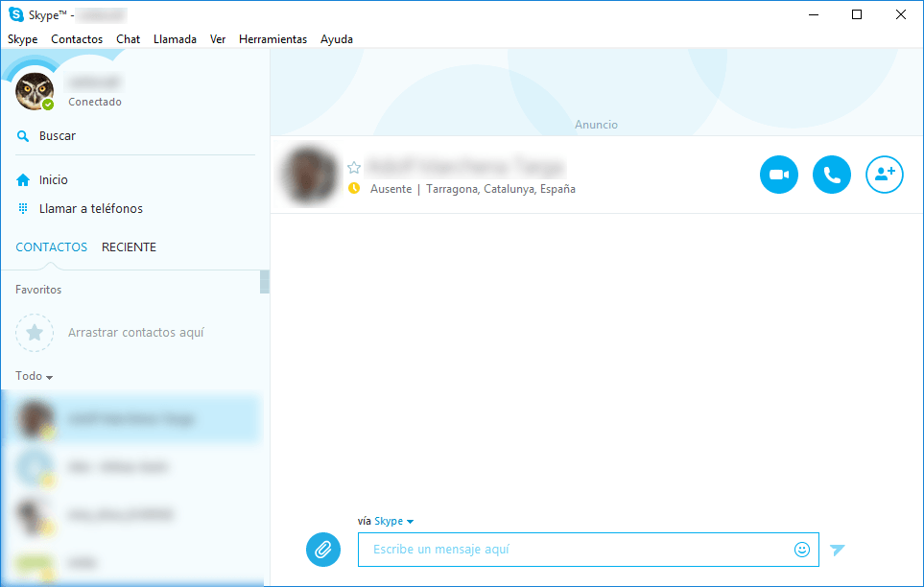Click the Buscar magnifying glass icon
924x587 pixels.
(x=23, y=136)
